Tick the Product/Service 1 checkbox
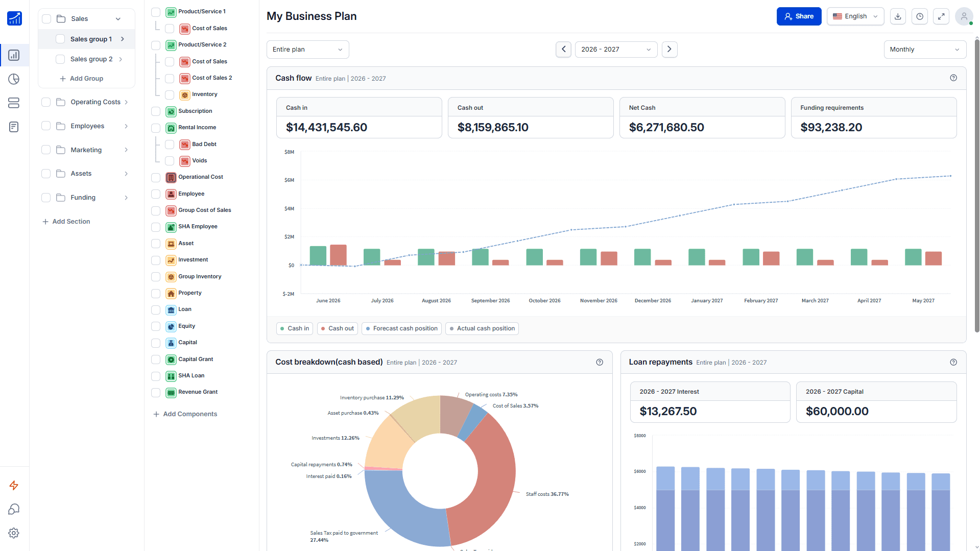 point(156,12)
